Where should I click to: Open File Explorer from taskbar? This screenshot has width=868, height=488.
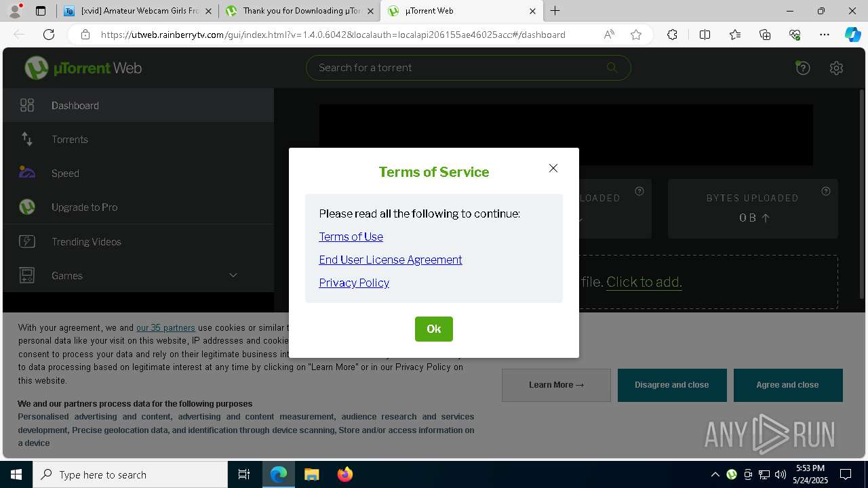coord(311,474)
